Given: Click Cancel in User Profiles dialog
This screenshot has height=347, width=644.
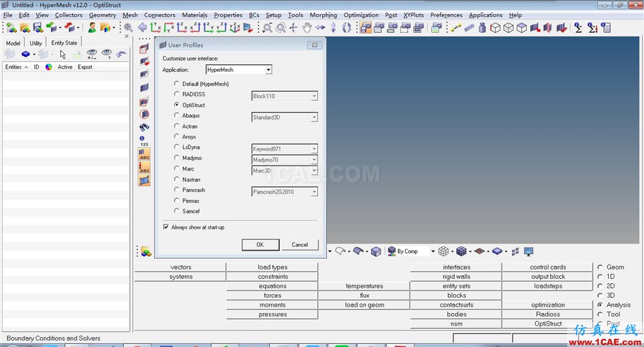Looking at the screenshot, I should tap(300, 244).
